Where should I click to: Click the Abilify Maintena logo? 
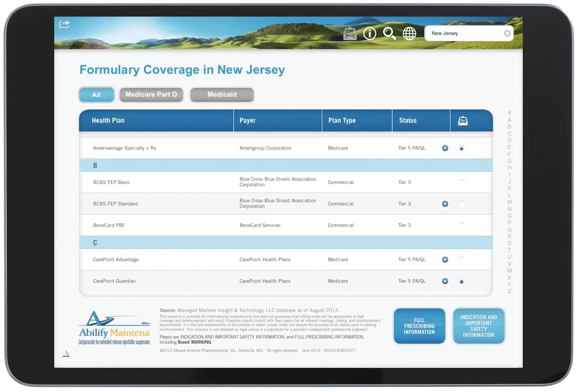click(x=114, y=328)
